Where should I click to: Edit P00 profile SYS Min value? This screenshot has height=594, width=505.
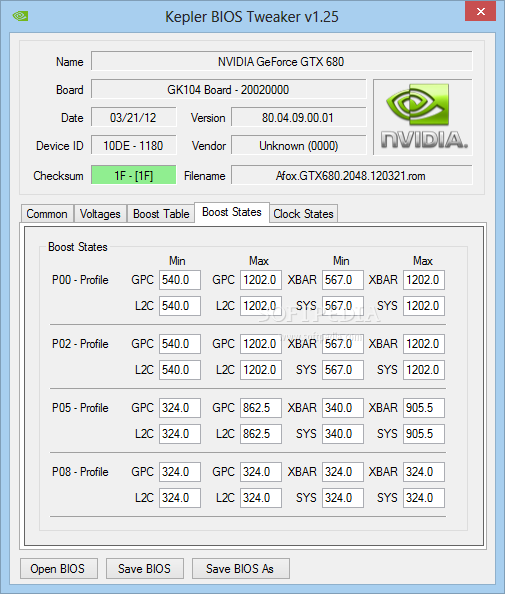click(x=342, y=306)
